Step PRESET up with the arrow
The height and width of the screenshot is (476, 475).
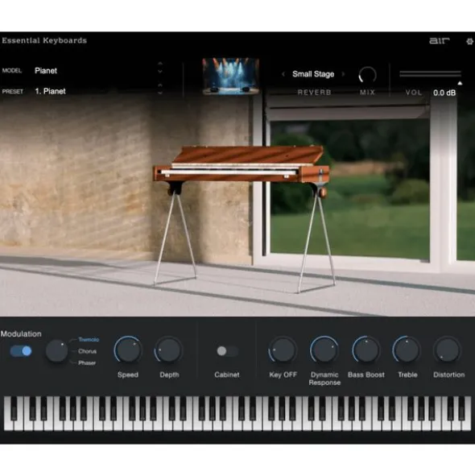point(160,85)
